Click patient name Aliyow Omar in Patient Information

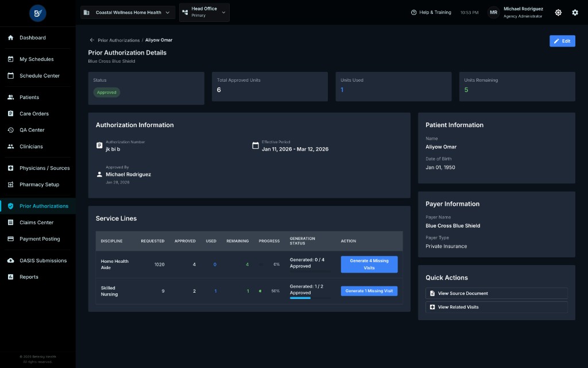click(441, 147)
